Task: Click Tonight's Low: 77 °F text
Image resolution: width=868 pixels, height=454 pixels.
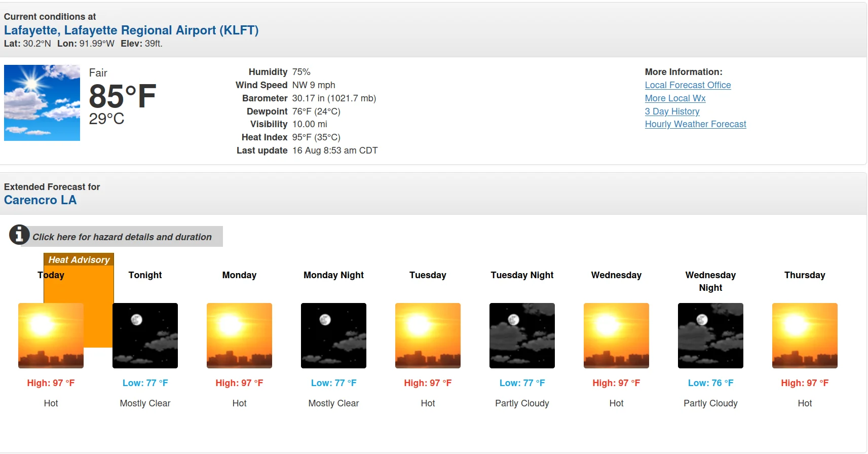Action: [145, 383]
